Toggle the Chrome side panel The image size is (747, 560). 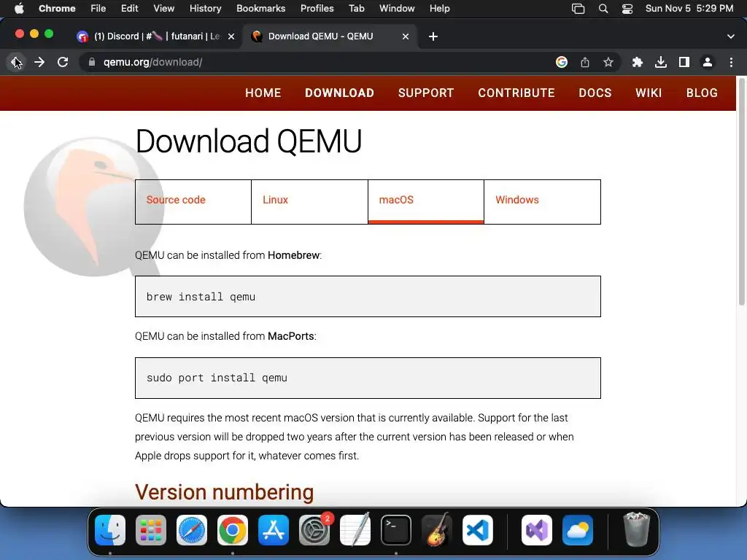point(684,62)
